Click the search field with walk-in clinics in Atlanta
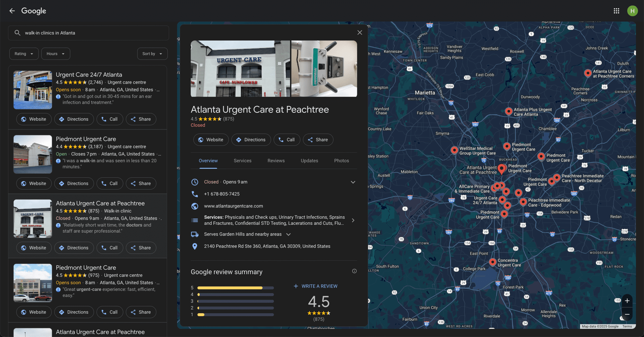 89,33
